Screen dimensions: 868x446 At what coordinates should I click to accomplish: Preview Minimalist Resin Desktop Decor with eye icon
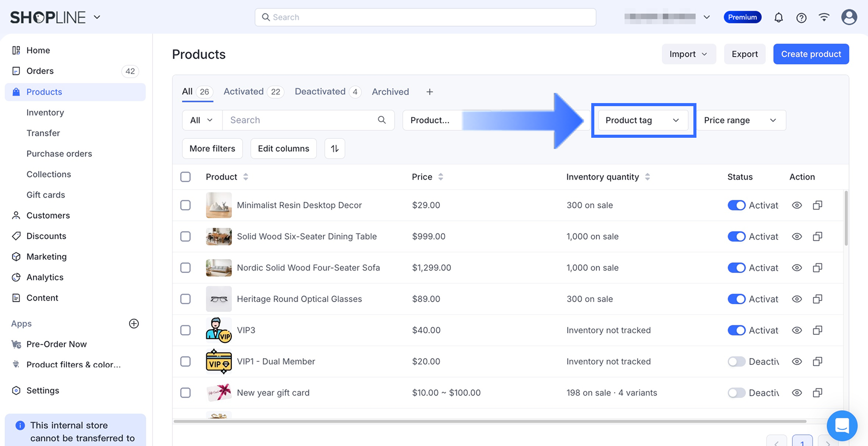[x=797, y=205]
